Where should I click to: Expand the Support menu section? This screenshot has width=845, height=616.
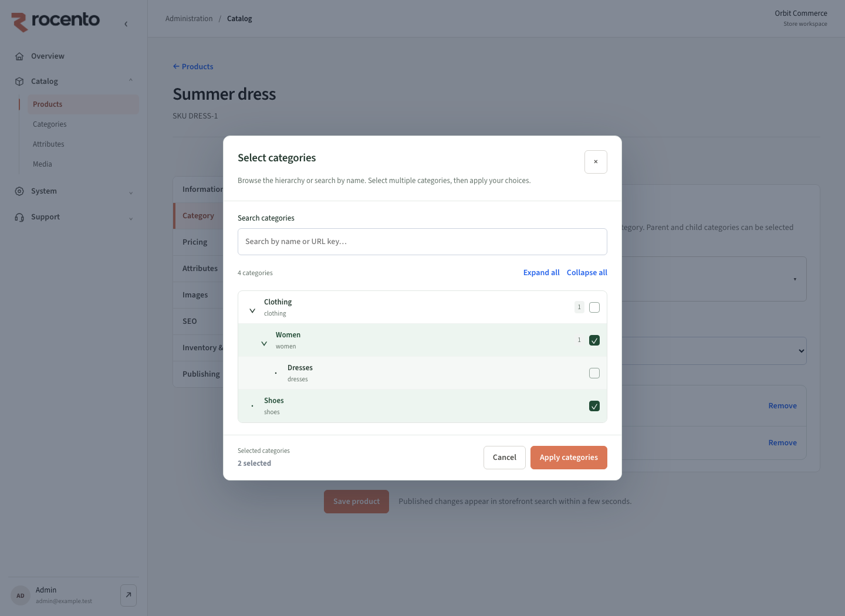pos(131,218)
